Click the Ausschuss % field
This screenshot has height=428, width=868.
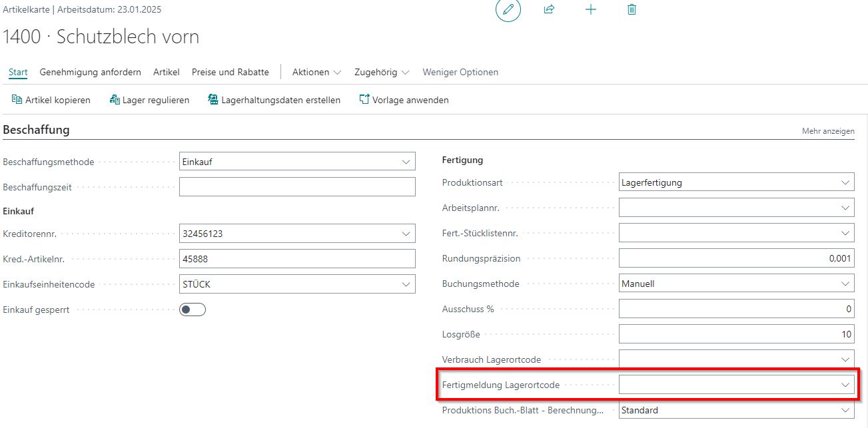coord(737,309)
